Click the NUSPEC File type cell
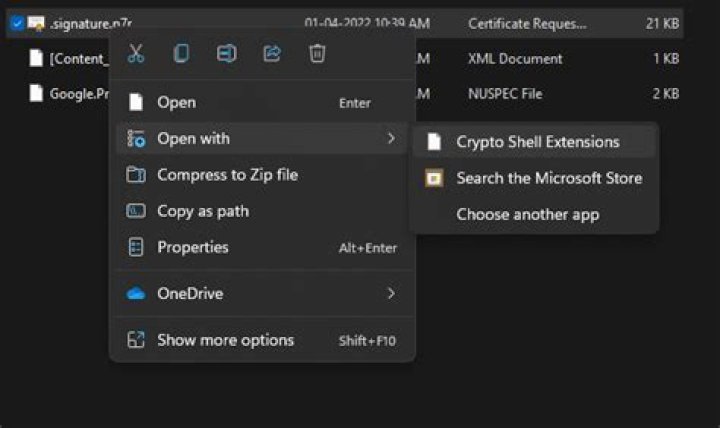720x428 pixels. [505, 94]
